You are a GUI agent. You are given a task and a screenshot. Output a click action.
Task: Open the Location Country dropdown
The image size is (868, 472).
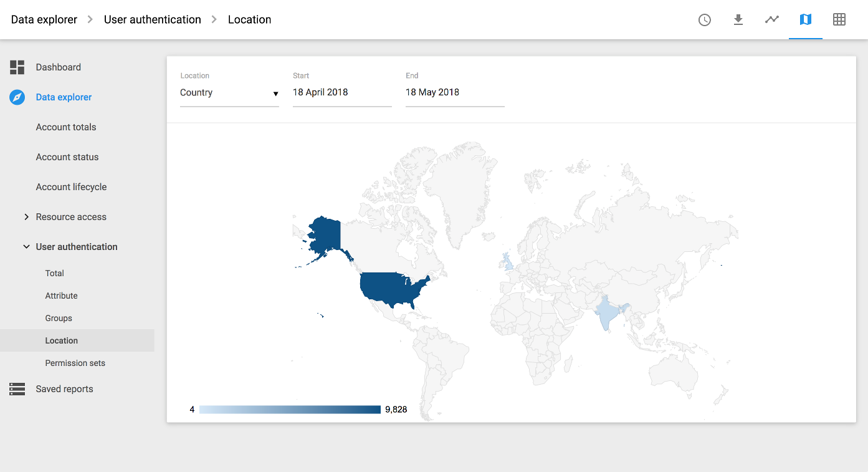[229, 93]
